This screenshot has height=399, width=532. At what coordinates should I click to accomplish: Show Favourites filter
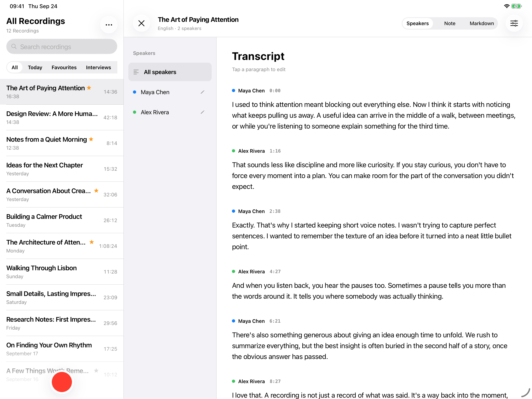click(x=64, y=67)
